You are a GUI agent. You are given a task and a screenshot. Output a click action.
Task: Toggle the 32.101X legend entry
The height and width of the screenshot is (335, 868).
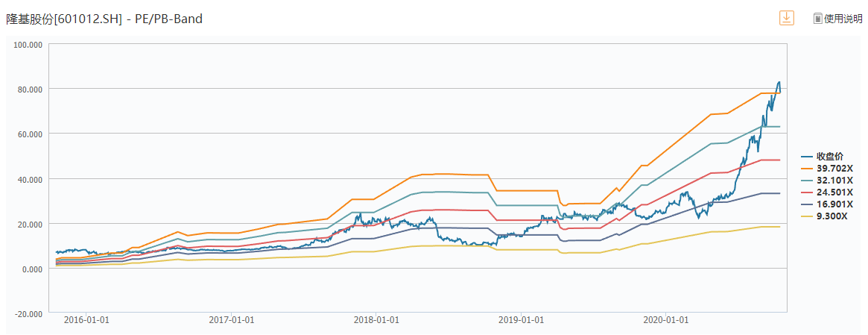click(x=834, y=180)
